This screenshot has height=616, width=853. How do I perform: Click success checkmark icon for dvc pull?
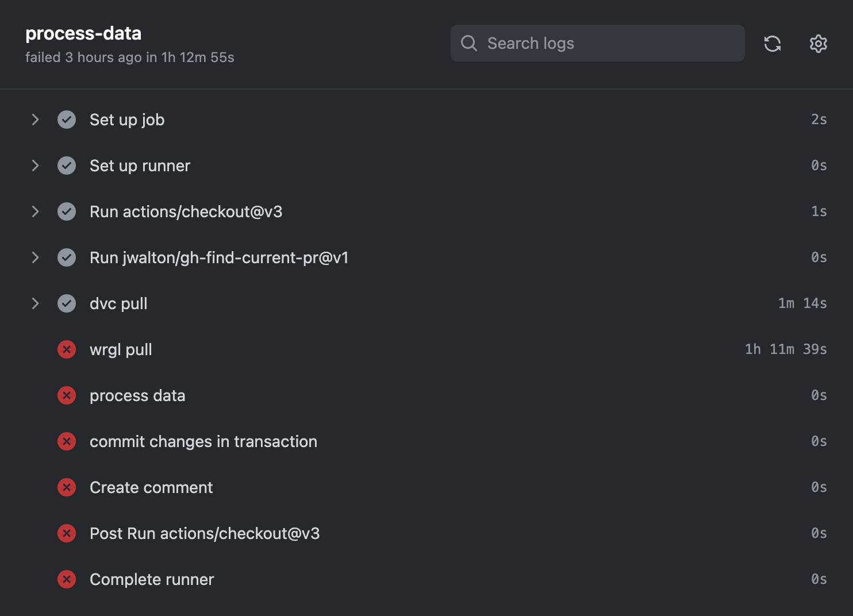click(x=67, y=303)
